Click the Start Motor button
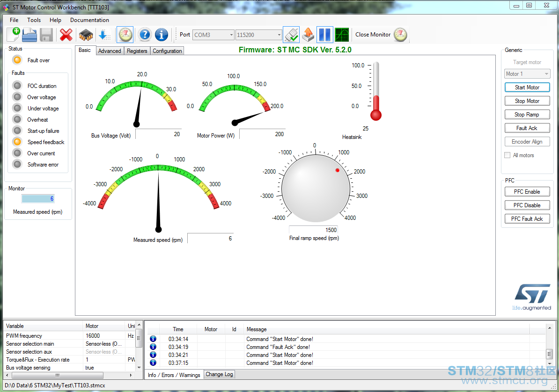This screenshot has height=392, width=559. pyautogui.click(x=527, y=87)
